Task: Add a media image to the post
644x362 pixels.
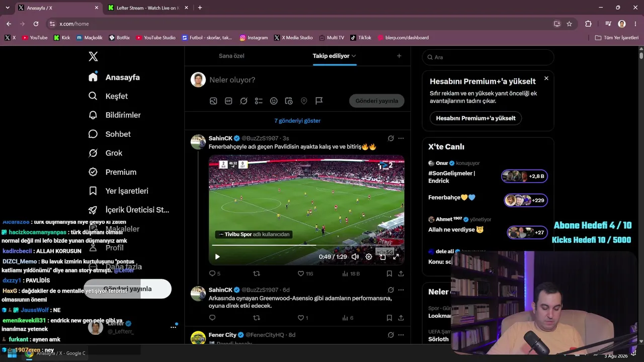Action: [x=213, y=101]
